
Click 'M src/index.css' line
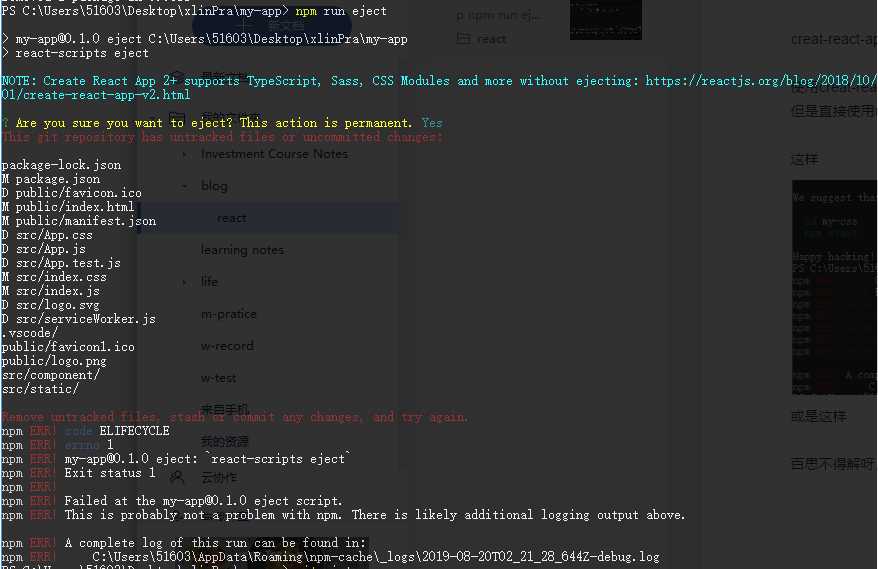coord(54,277)
